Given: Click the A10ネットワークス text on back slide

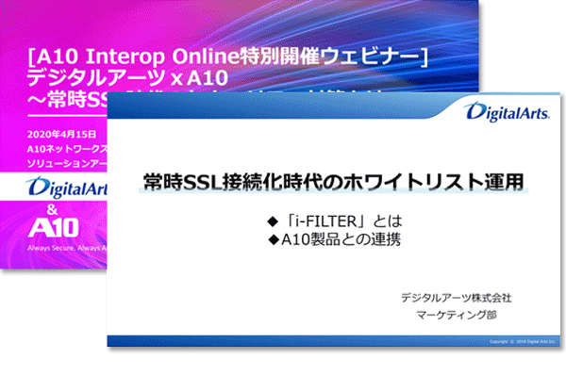Looking at the screenshot, I should pos(68,149).
